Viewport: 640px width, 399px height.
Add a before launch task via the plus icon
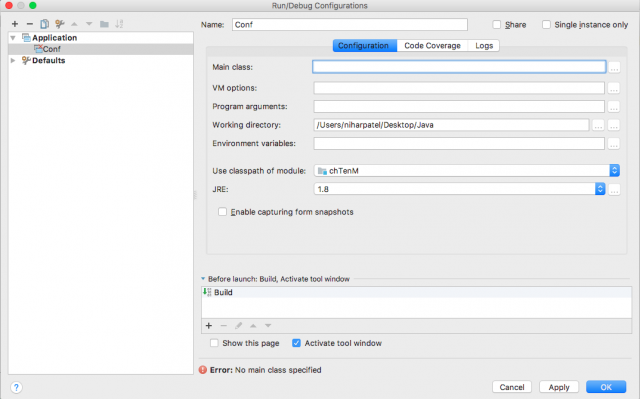click(x=209, y=326)
